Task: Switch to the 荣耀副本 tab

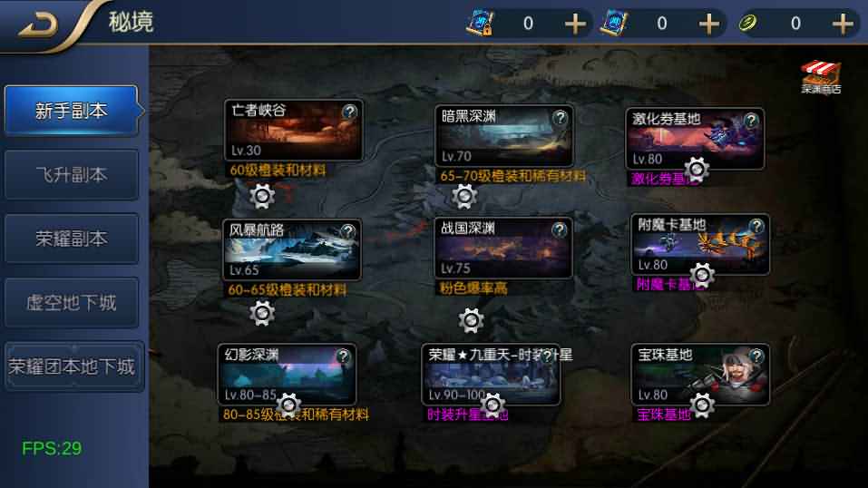Action: pyautogui.click(x=72, y=239)
